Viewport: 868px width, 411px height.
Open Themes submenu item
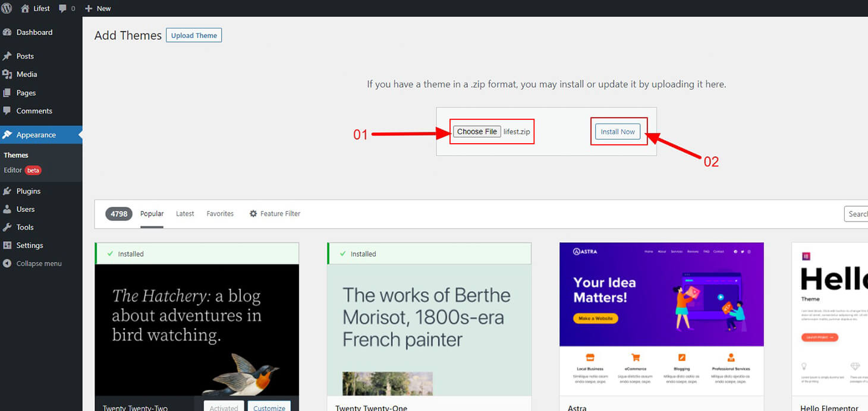tap(16, 155)
